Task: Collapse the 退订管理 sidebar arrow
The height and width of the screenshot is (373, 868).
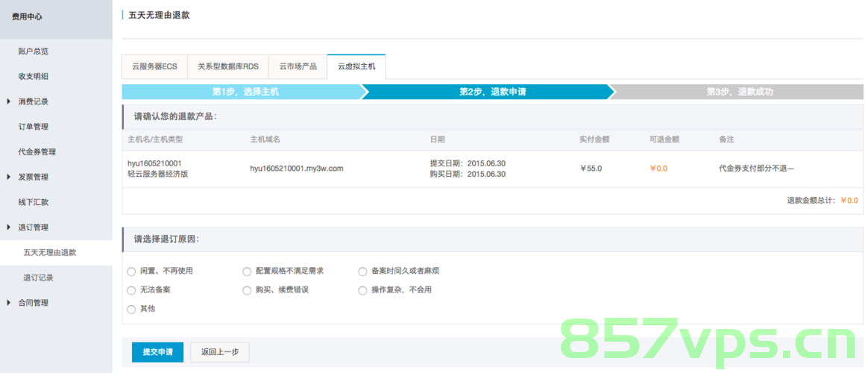Action: [8, 227]
